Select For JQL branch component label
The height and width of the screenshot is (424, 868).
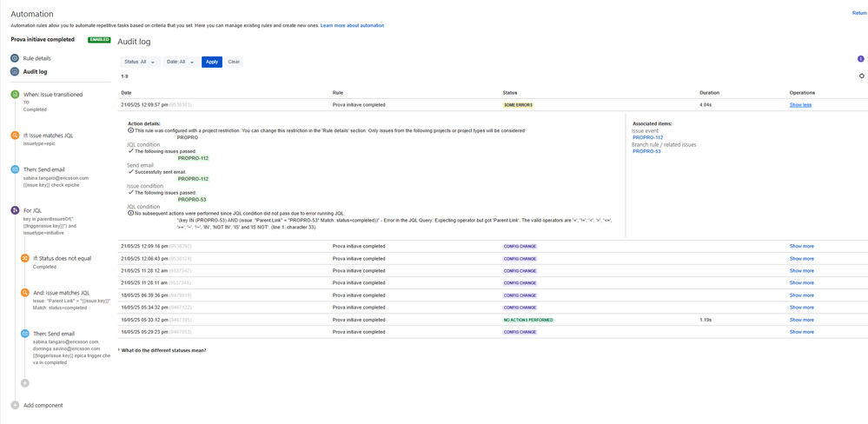pos(33,210)
